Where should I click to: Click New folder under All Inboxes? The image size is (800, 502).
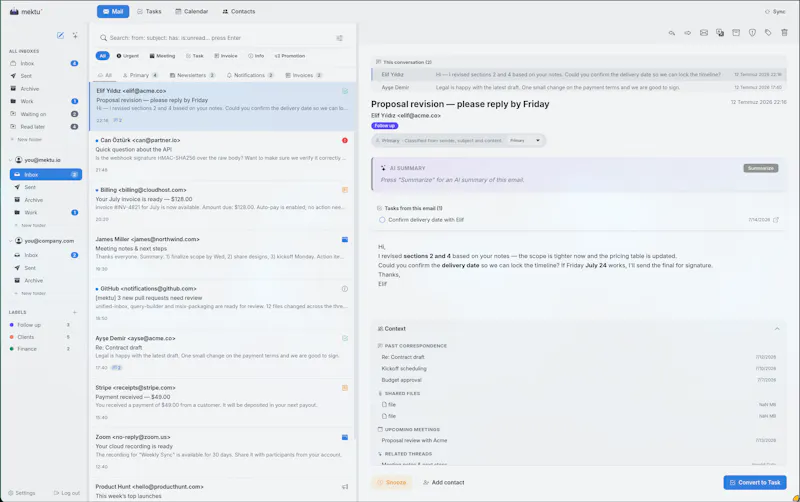pyautogui.click(x=30, y=139)
